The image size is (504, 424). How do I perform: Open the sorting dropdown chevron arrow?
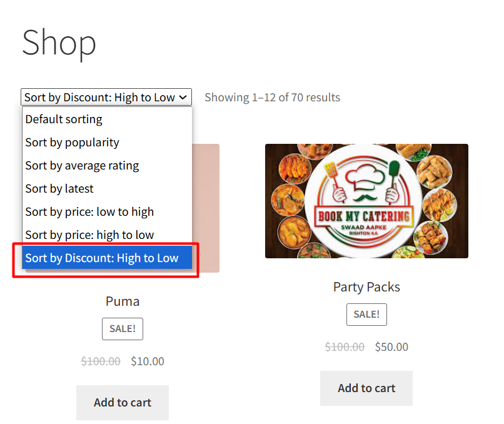tap(183, 98)
